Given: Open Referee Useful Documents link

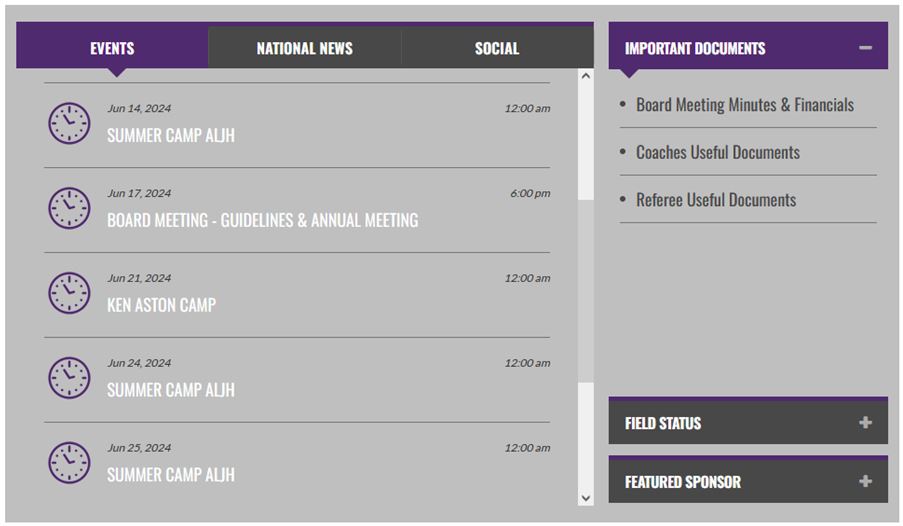Looking at the screenshot, I should [x=715, y=200].
